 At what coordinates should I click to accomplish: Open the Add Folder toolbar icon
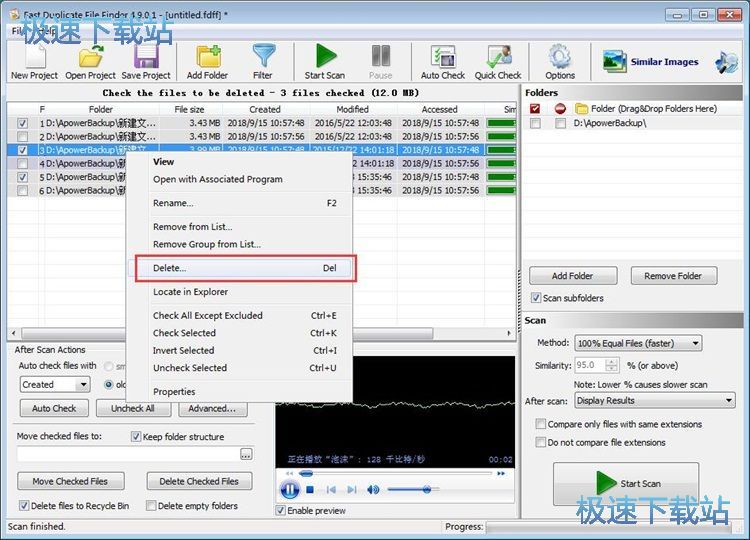tap(208, 62)
